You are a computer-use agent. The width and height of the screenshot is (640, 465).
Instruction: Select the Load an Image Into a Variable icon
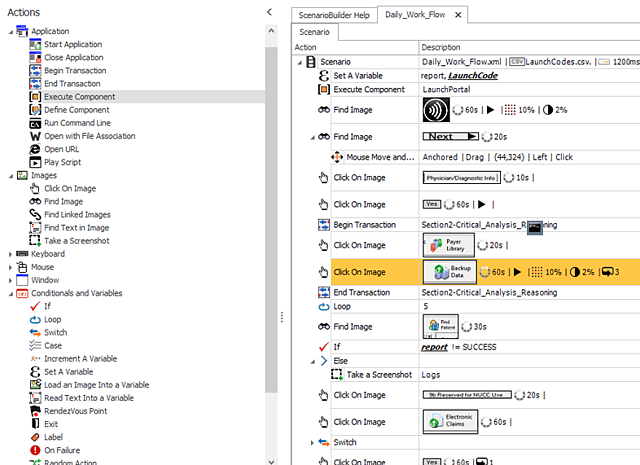pyautogui.click(x=35, y=385)
